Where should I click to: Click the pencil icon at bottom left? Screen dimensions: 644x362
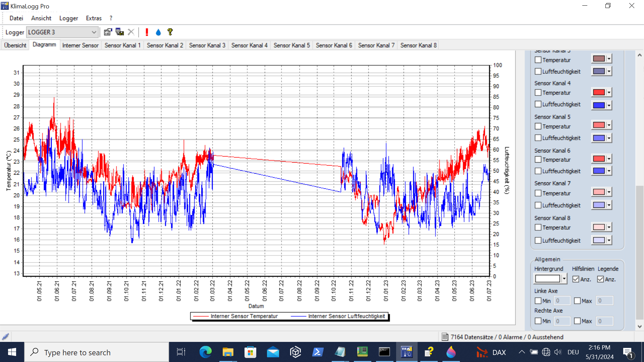(x=5, y=337)
